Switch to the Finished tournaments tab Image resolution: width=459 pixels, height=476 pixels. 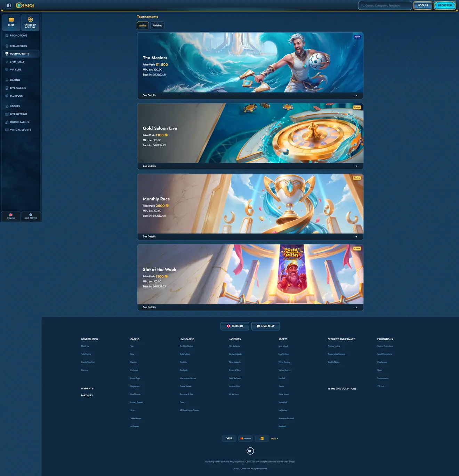[x=157, y=25]
